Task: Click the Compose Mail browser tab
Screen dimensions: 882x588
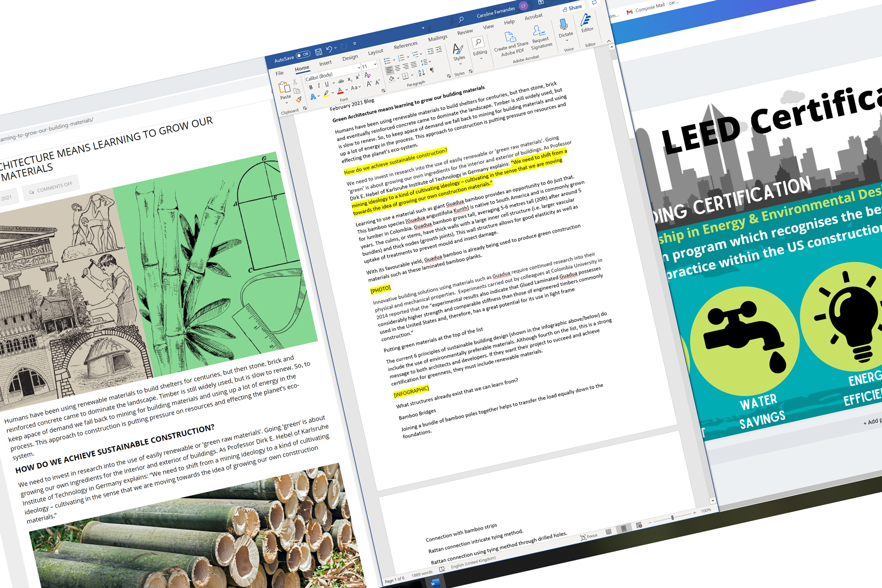Action: click(x=653, y=7)
